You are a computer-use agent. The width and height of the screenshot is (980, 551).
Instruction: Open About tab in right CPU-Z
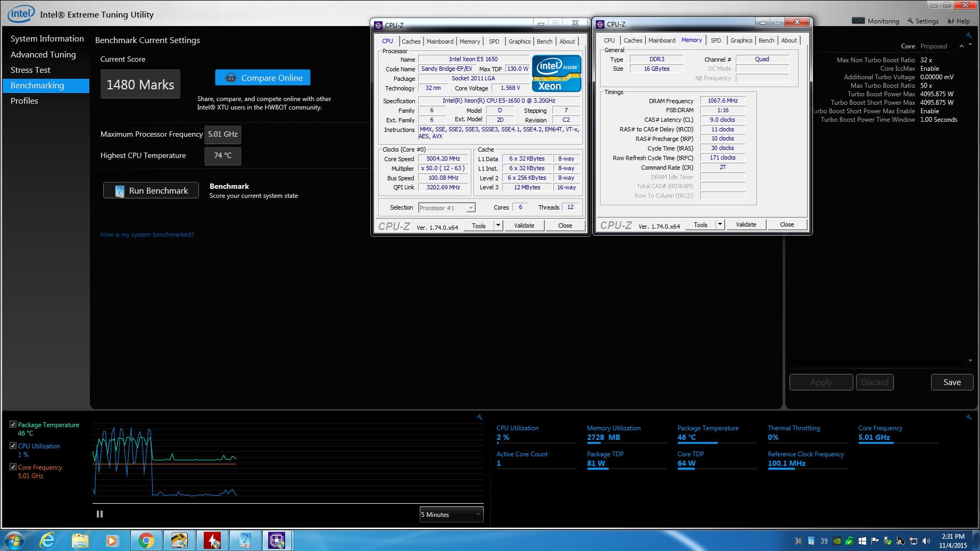click(x=789, y=40)
